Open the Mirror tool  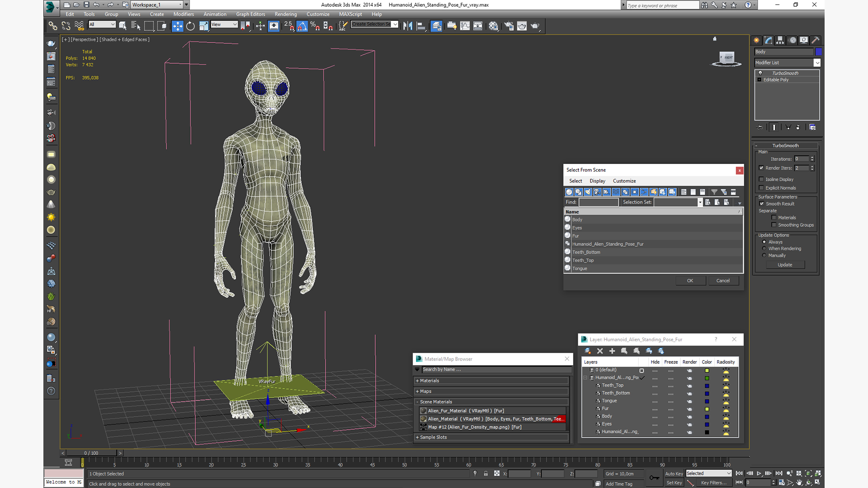click(407, 26)
